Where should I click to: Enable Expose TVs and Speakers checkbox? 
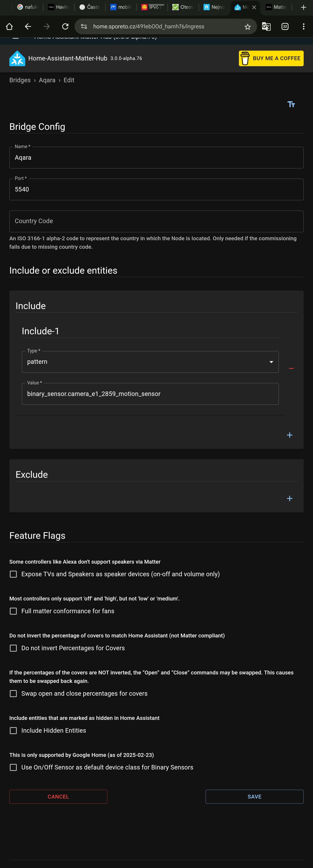[13, 574]
